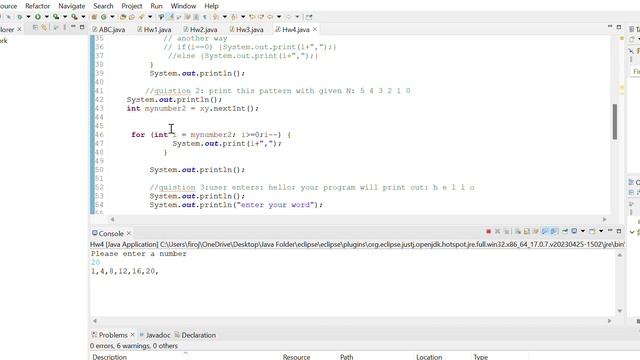Click Display Selected Console icon

574,231
